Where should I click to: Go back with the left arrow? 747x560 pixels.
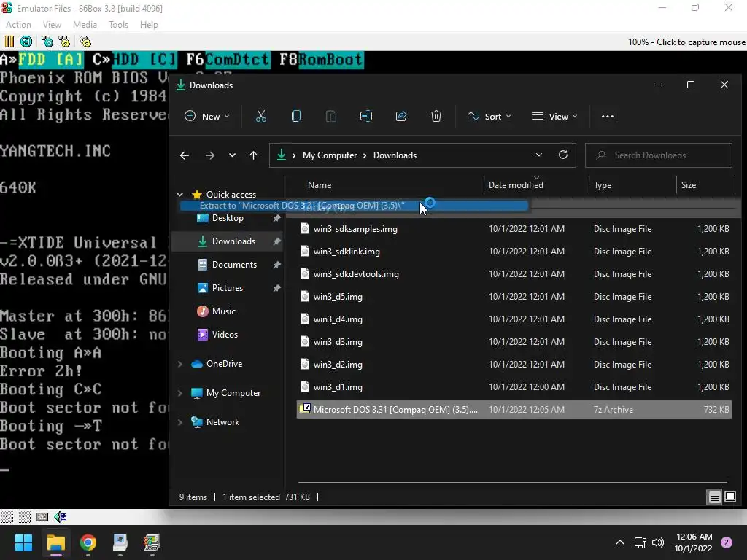pos(185,155)
